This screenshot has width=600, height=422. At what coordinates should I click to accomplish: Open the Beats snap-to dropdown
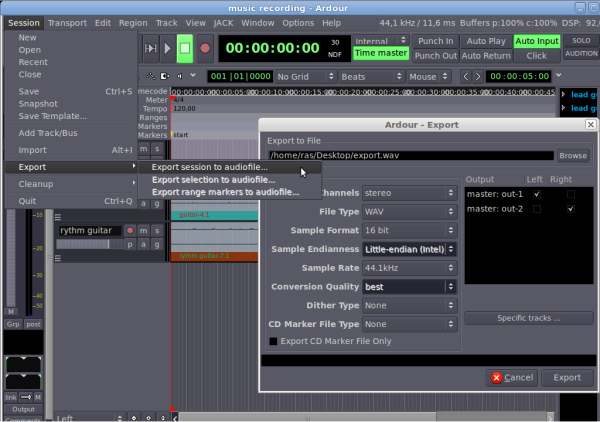pos(372,77)
